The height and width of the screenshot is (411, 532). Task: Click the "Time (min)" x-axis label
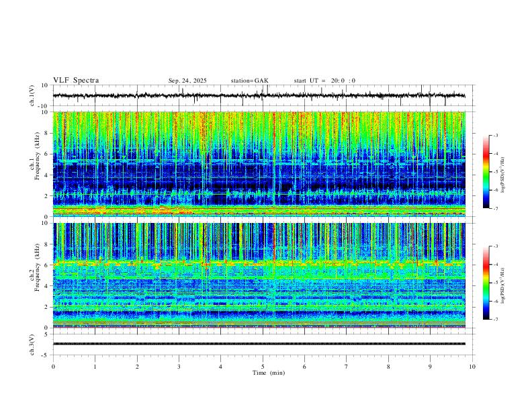[269, 373]
